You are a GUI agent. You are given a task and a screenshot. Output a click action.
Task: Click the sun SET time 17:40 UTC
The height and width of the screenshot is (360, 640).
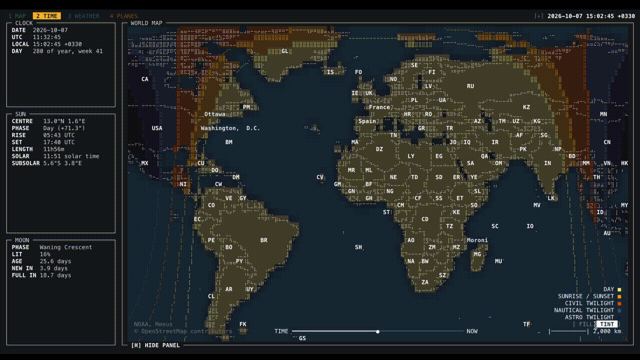59,142
